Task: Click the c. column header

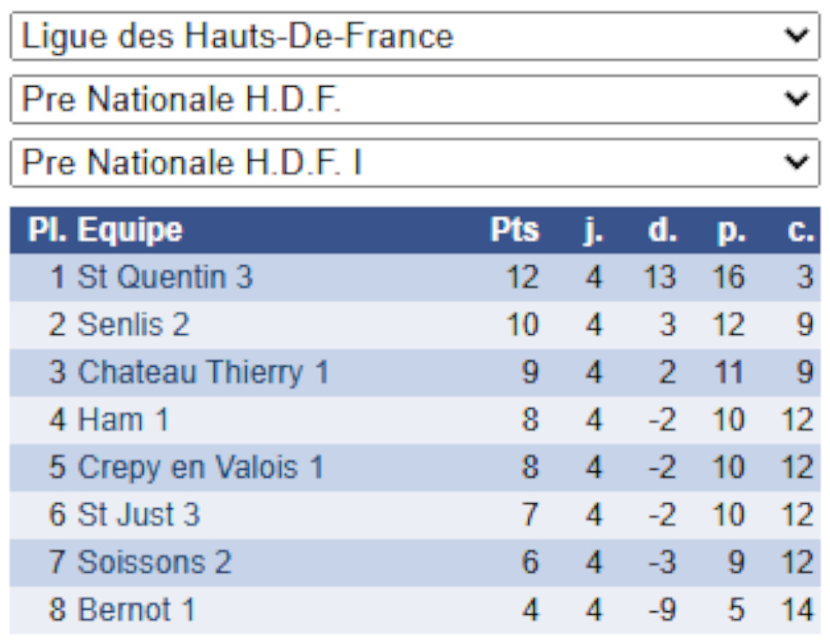Action: (x=800, y=230)
